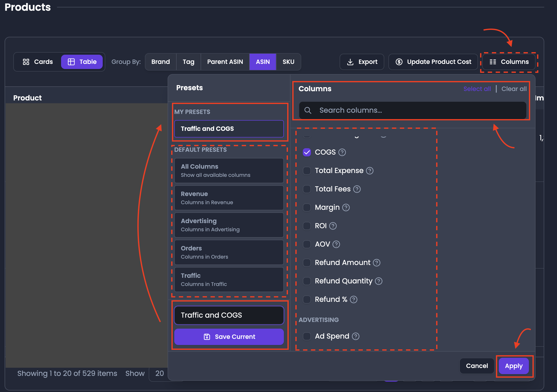Screen dimensions: 557x392
Task: Select the Table view button
Action: (82, 62)
